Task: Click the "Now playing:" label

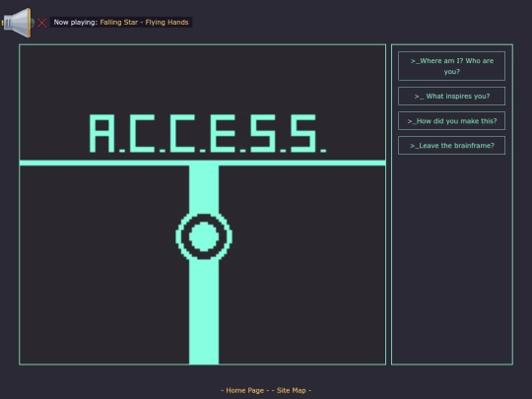Action: [x=75, y=23]
